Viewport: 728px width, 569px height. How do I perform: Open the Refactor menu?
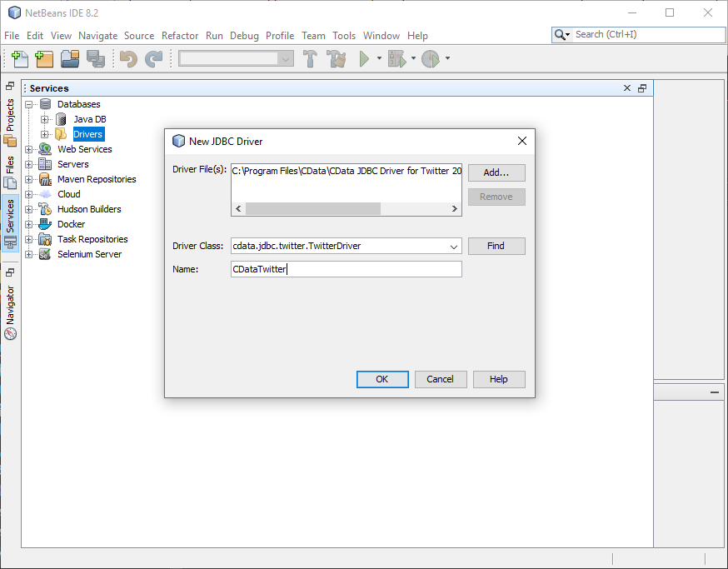click(180, 36)
